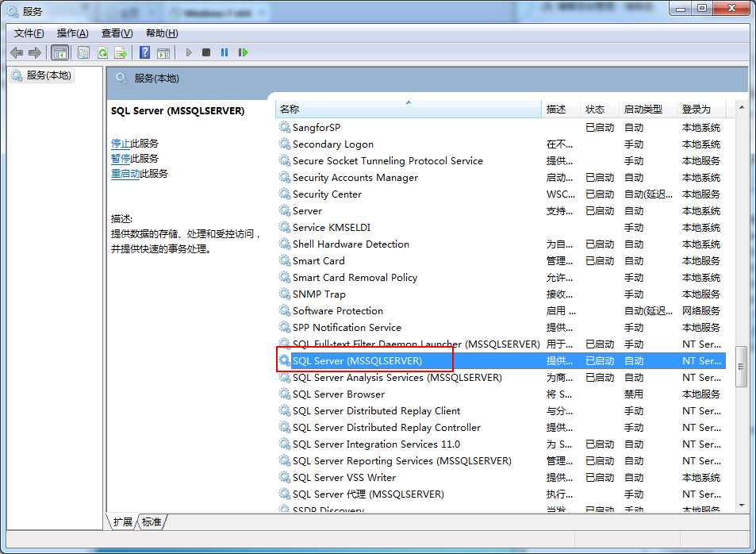
Task: Toggle the console tree show/hide icon
Action: click(x=60, y=52)
